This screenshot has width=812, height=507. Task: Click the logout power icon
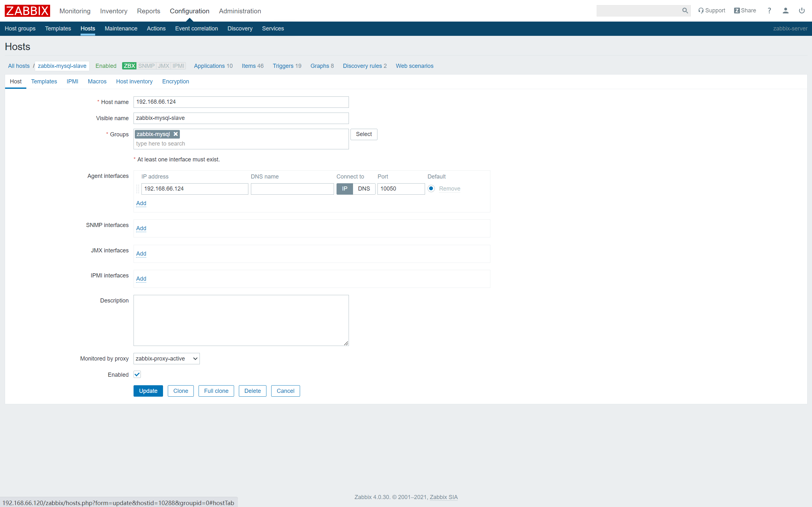click(x=802, y=10)
